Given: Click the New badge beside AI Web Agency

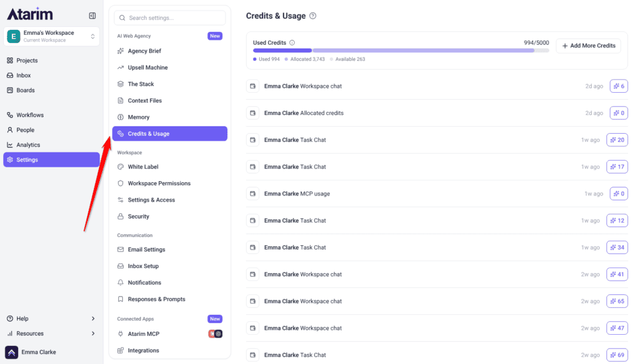Looking at the screenshot, I should pos(215,36).
